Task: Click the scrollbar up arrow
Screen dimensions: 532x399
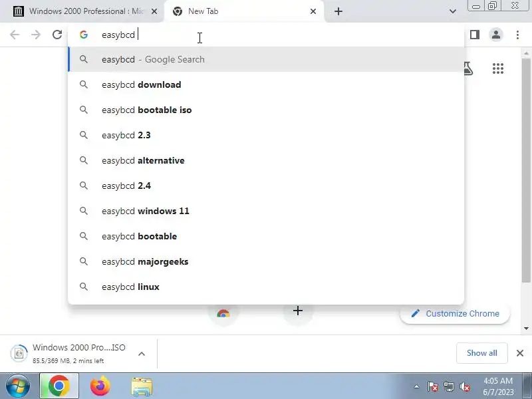Action: [x=526, y=53]
